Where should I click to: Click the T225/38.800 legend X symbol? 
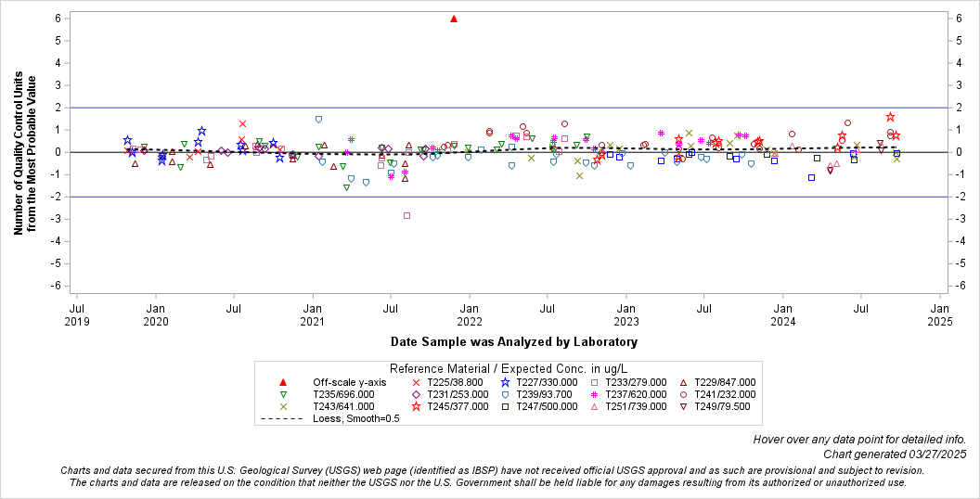[416, 382]
